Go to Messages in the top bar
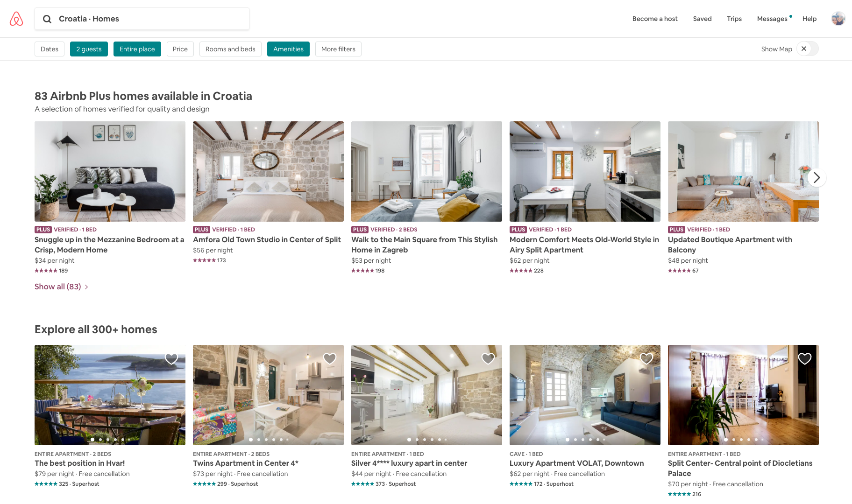852x504 pixels. pos(772,19)
